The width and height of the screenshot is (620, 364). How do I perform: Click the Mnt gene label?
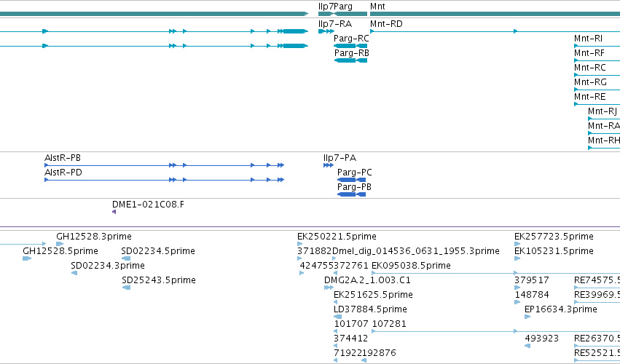[377, 7]
